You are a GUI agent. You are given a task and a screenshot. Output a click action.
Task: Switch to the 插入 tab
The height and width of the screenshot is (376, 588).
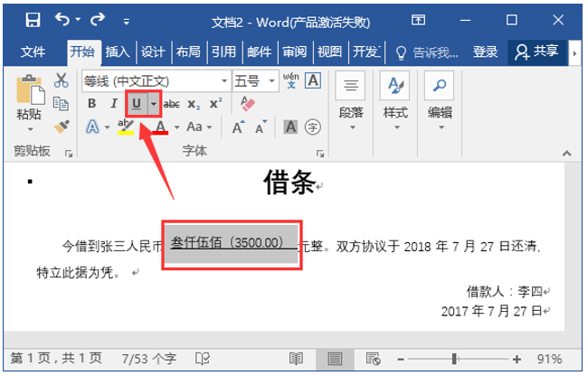118,52
